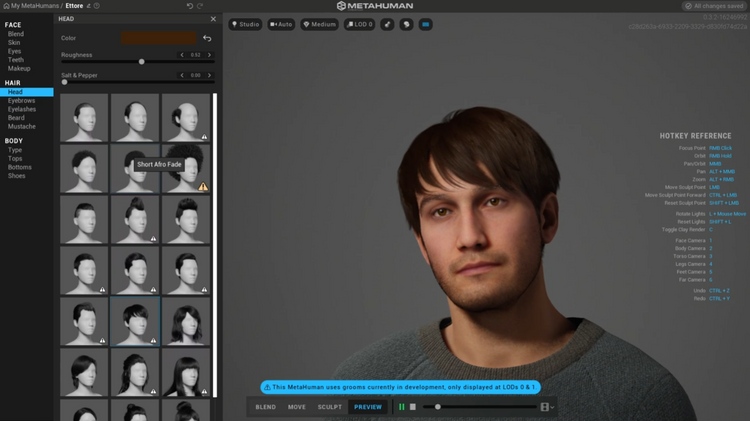This screenshot has width=750, height=421.
Task: Increase Roughness with the right arrow
Action: (x=209, y=55)
